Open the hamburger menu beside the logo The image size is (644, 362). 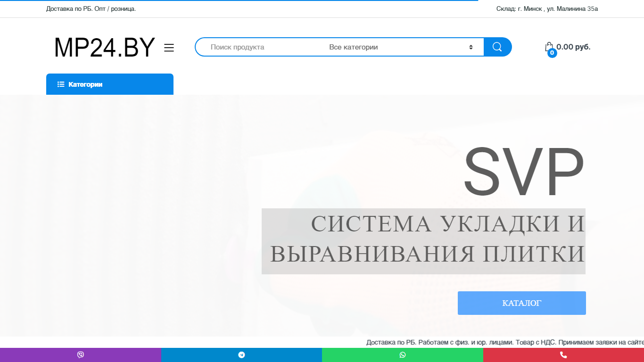(169, 48)
